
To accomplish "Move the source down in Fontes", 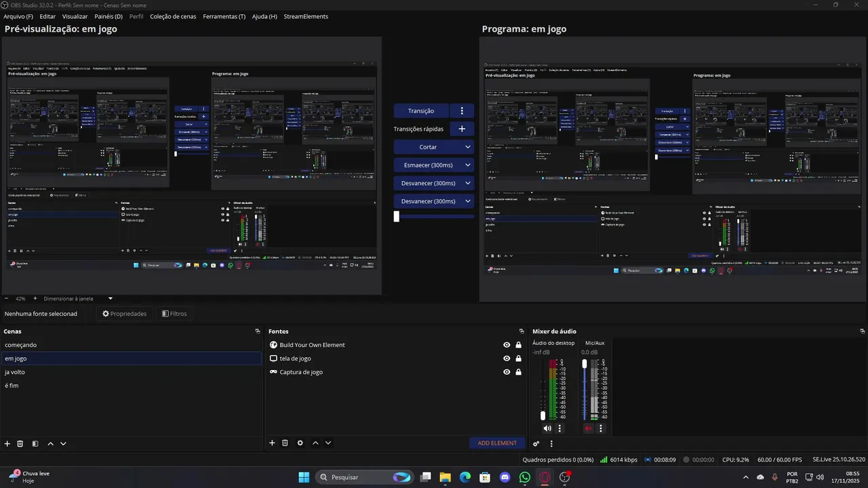I will [328, 443].
